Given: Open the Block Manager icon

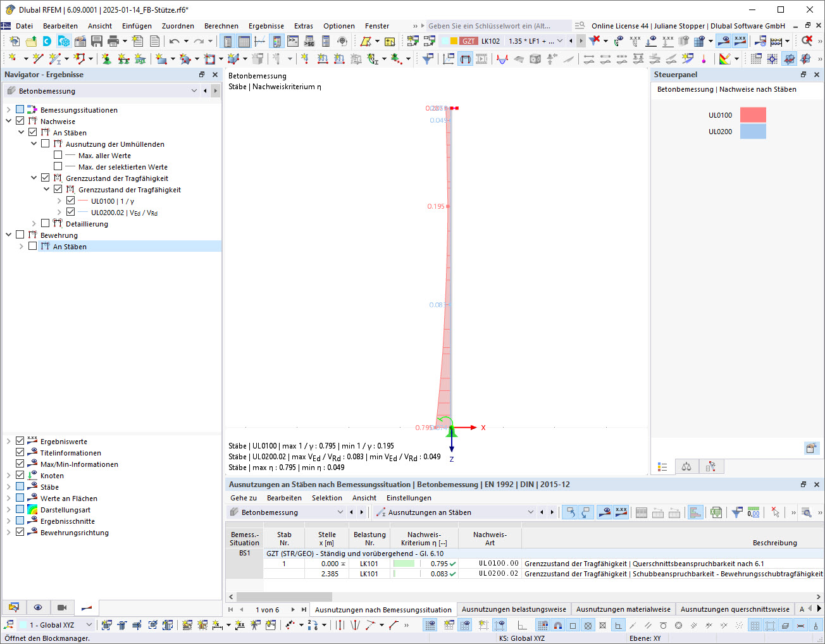Looking at the screenshot, I should [x=64, y=41].
